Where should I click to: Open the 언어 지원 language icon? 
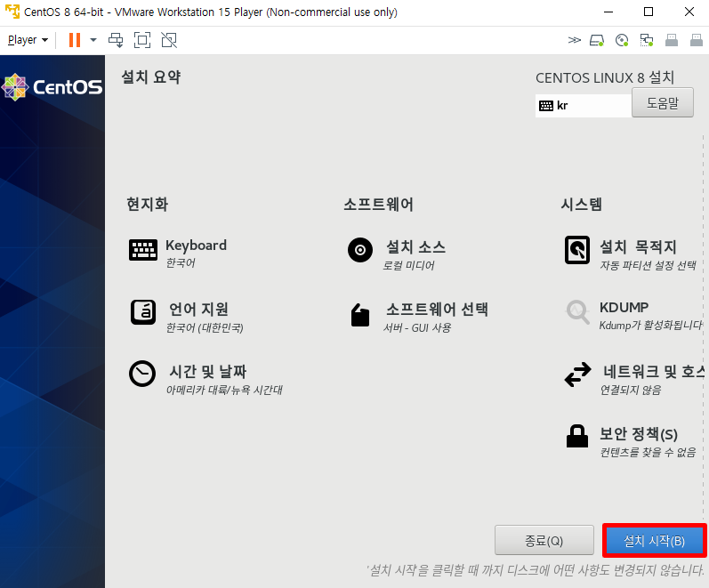(143, 312)
